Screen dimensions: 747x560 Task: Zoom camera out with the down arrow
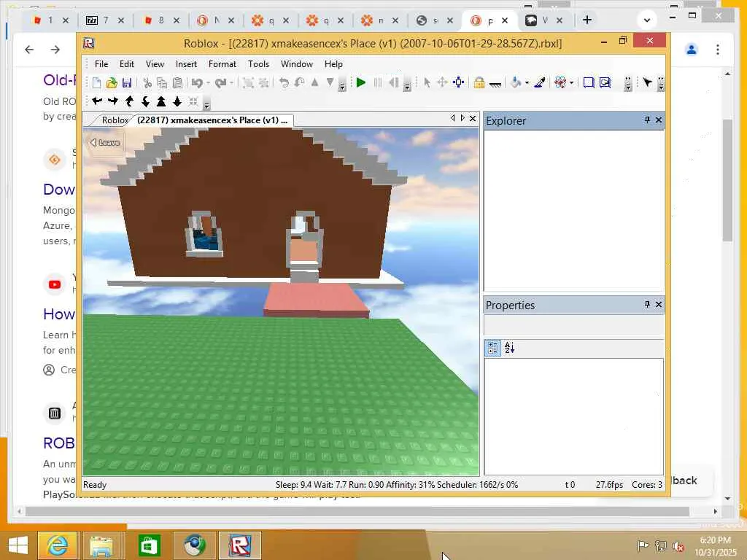177,101
